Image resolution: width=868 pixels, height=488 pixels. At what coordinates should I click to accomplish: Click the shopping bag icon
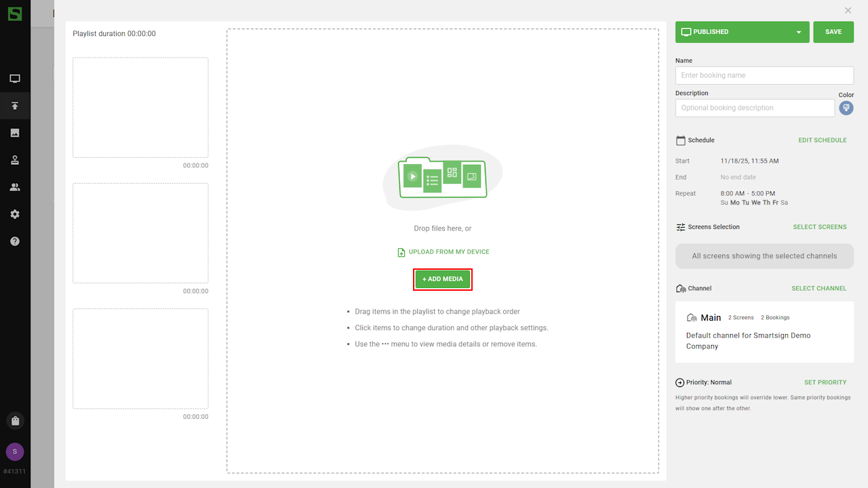(x=15, y=421)
